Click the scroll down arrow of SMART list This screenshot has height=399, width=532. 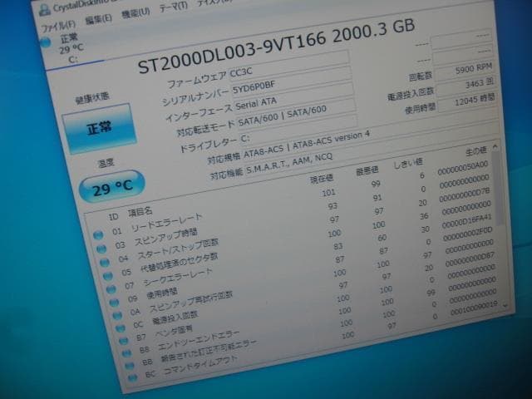coord(505,306)
